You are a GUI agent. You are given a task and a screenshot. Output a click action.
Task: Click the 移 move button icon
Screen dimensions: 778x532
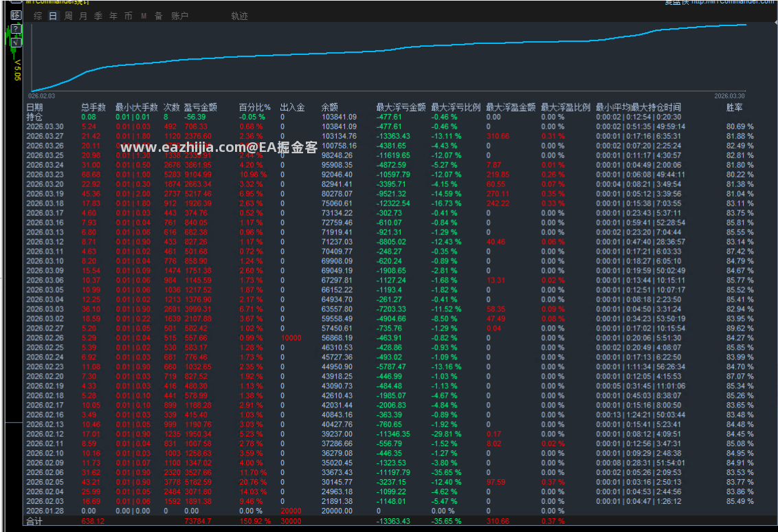(x=16, y=15)
